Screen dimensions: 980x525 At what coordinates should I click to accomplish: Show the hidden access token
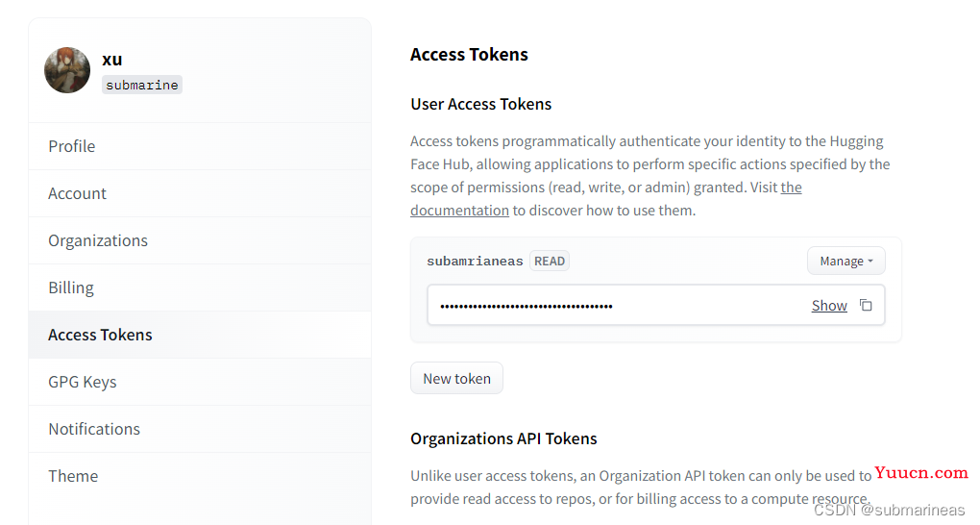point(829,306)
